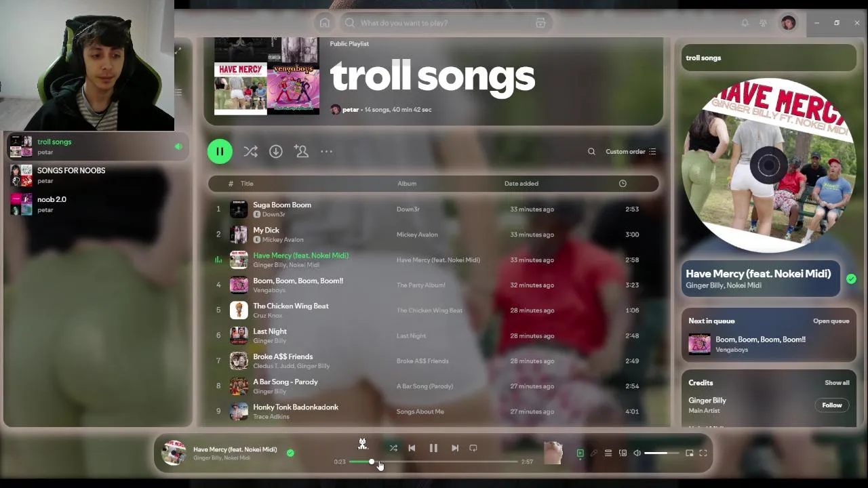Click the popcat image in the player bar

(x=553, y=453)
